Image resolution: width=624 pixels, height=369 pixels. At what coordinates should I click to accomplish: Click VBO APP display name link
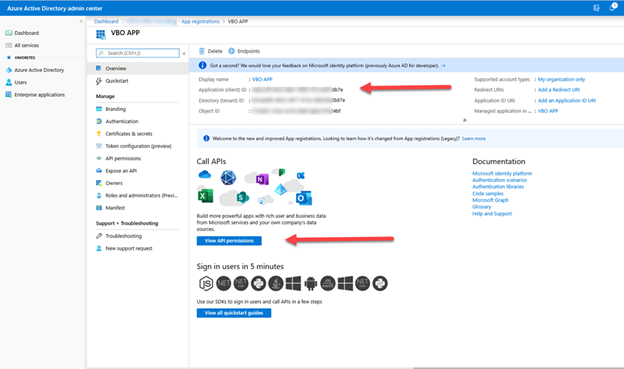262,79
